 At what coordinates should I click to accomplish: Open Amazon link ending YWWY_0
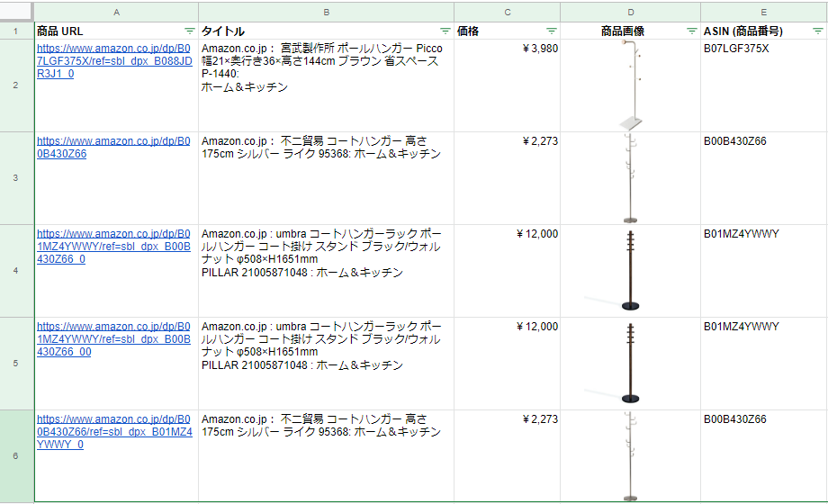click(114, 432)
